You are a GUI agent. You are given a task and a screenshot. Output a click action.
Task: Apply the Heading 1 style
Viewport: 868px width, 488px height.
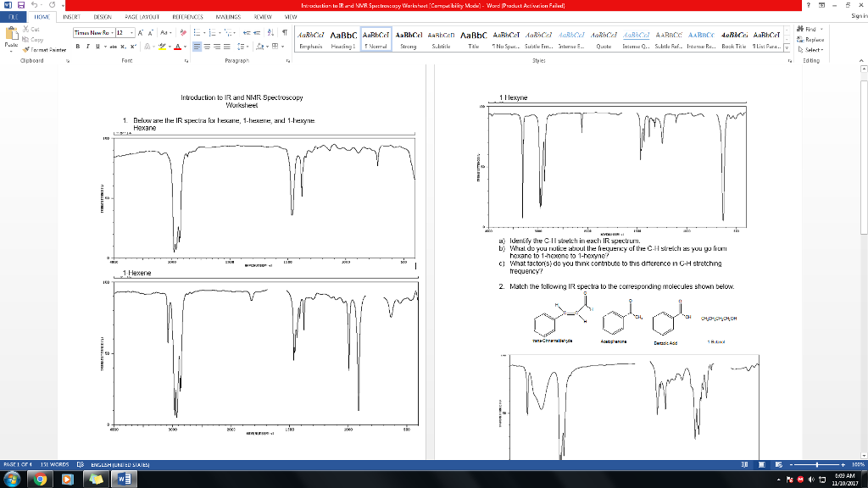click(344, 39)
